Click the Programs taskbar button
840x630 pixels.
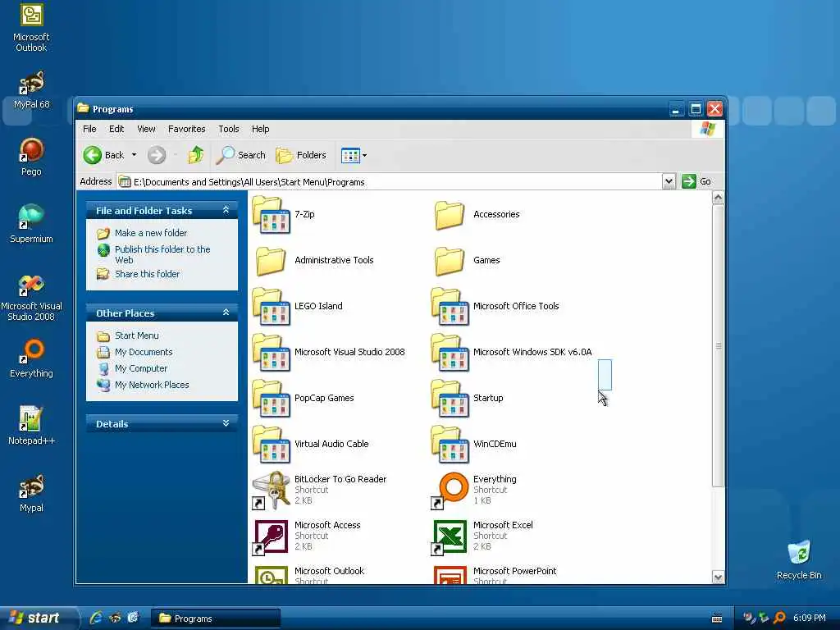[x=215, y=619]
